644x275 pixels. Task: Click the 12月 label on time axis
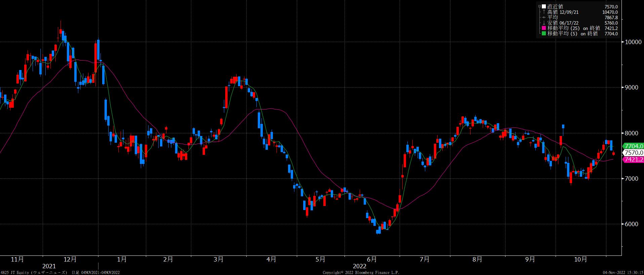tap(70, 260)
